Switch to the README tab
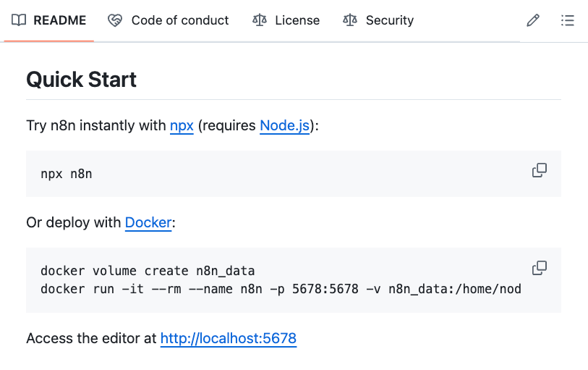 (48, 20)
